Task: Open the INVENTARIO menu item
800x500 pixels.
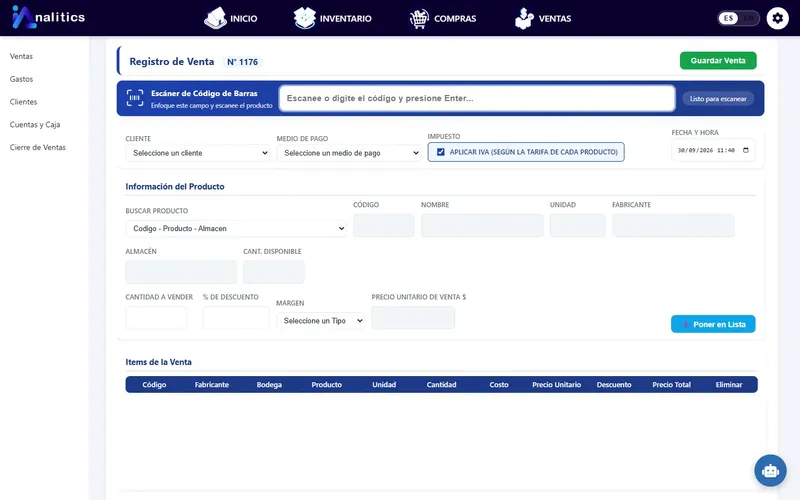Action: coord(345,19)
